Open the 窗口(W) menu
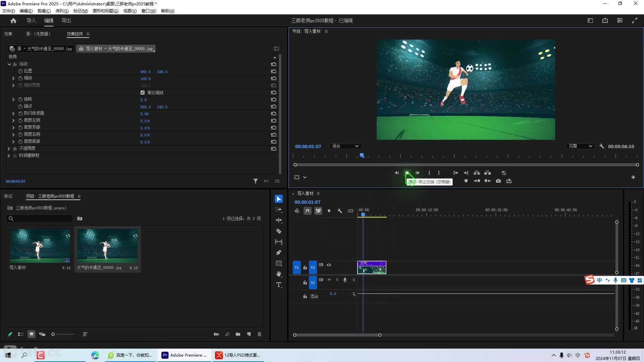The height and width of the screenshot is (362, 644). point(149,11)
